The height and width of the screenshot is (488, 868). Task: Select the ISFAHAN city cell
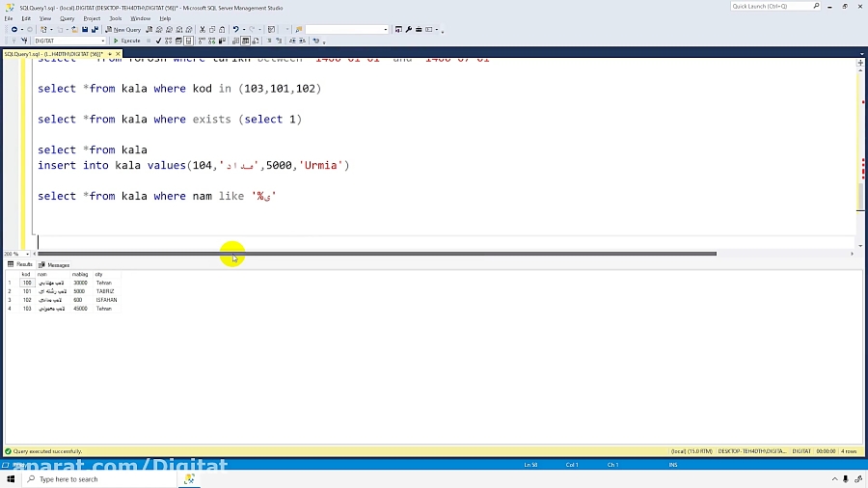[x=106, y=300]
